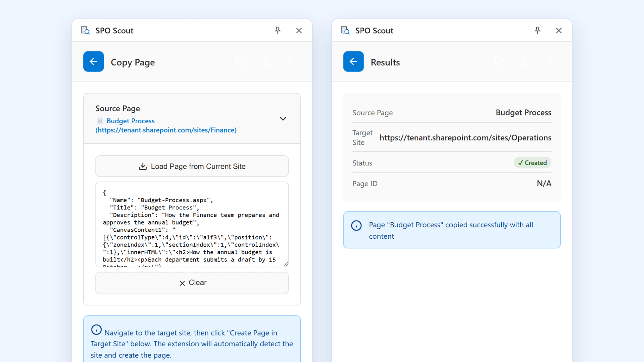Click inside the page JSON text area

(192, 224)
